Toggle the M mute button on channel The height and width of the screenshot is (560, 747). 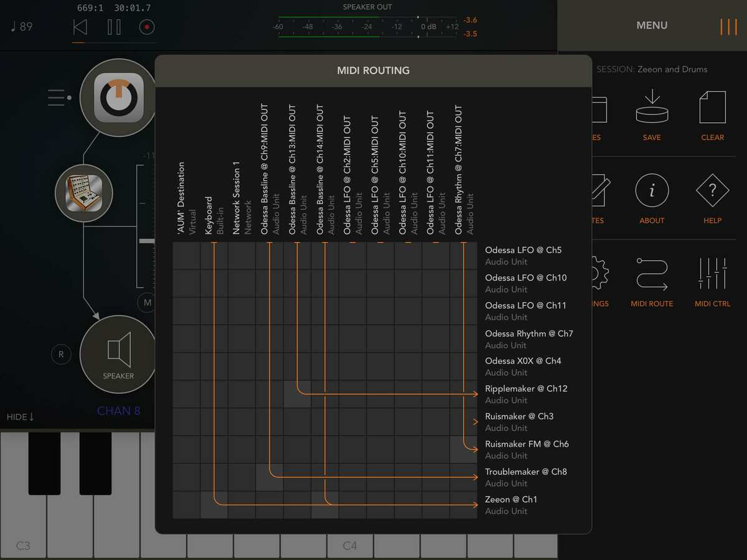[148, 303]
